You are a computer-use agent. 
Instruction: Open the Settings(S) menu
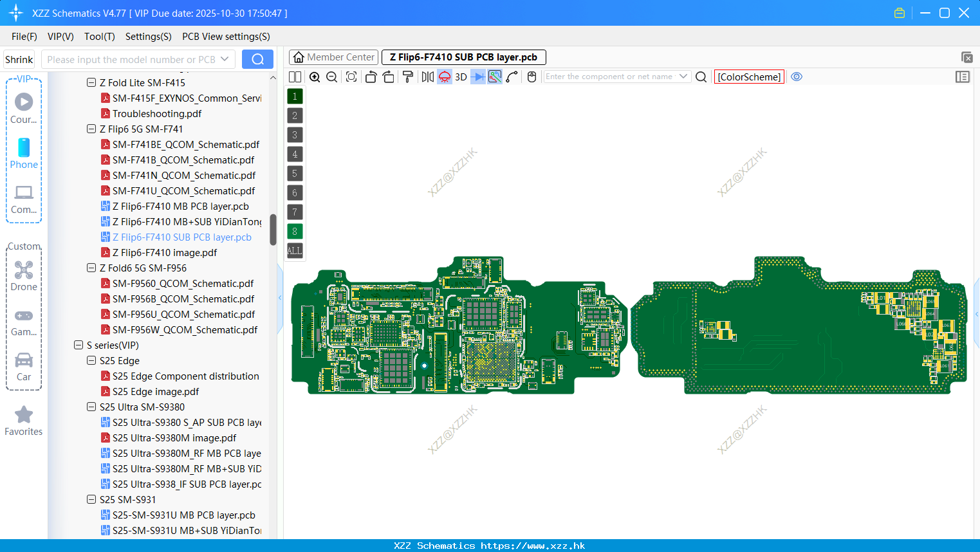click(149, 37)
